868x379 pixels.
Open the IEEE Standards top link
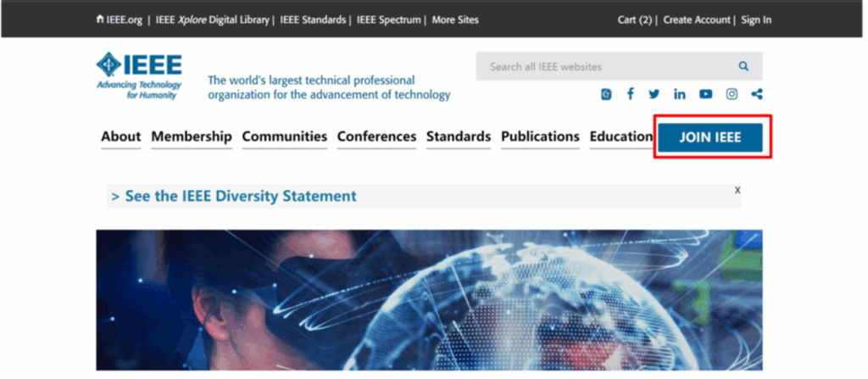point(313,20)
